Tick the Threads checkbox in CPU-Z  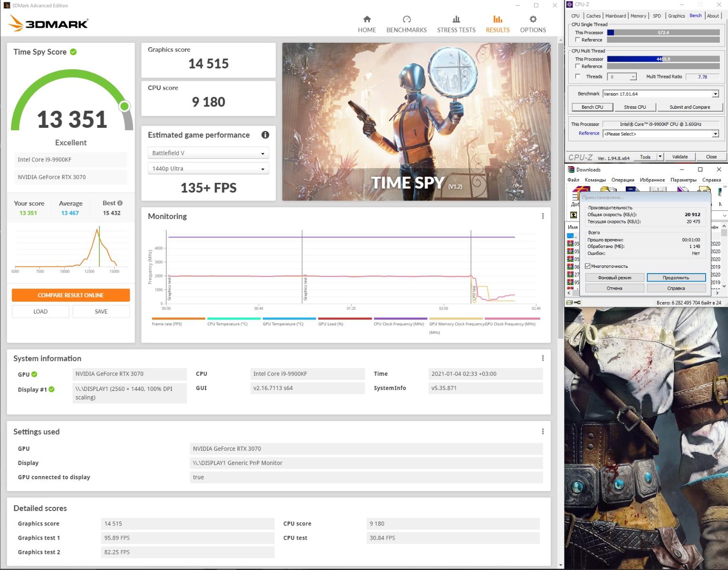(578, 76)
